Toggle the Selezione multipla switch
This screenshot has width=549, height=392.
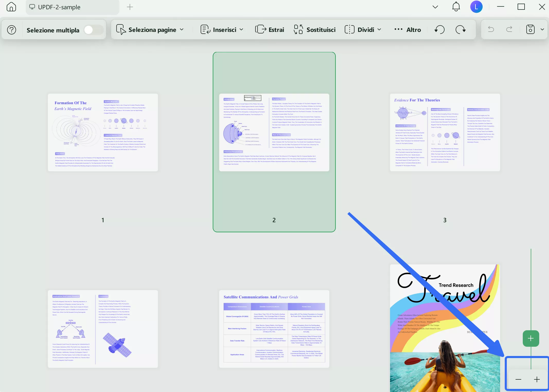coord(93,30)
